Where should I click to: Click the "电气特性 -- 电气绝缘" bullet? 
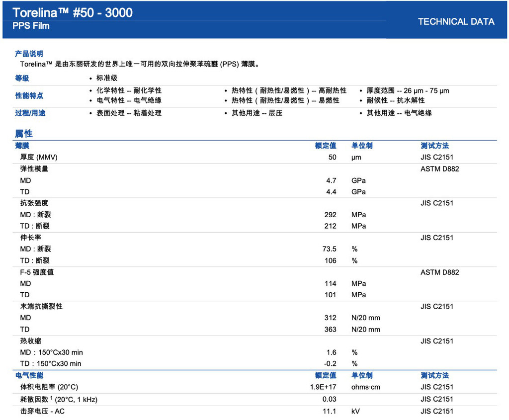tap(129, 100)
